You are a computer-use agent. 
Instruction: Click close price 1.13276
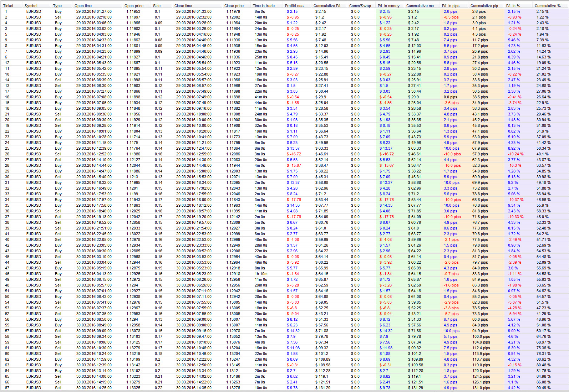click(233, 388)
